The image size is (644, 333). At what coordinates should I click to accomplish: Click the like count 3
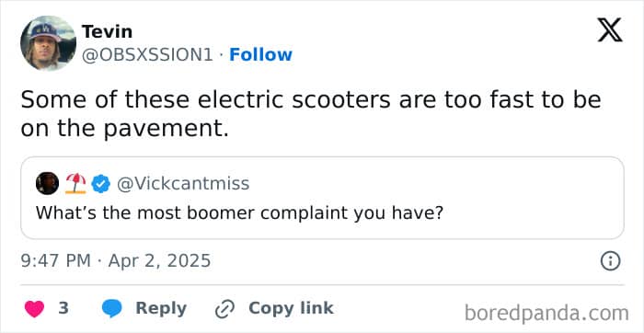click(x=63, y=308)
